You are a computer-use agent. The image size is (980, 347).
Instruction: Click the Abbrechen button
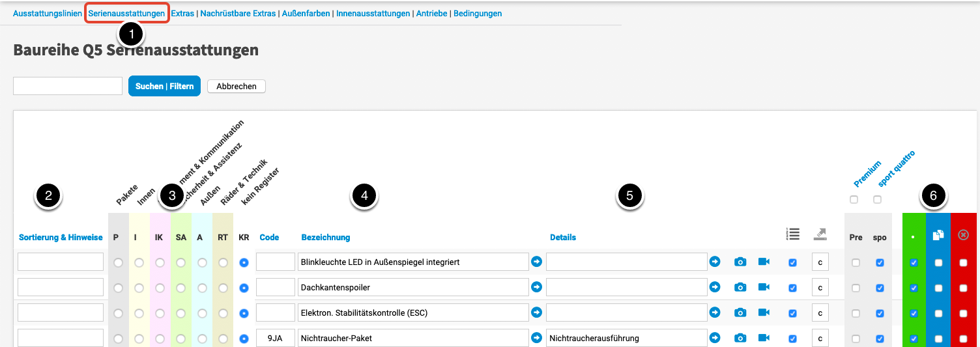point(236,86)
